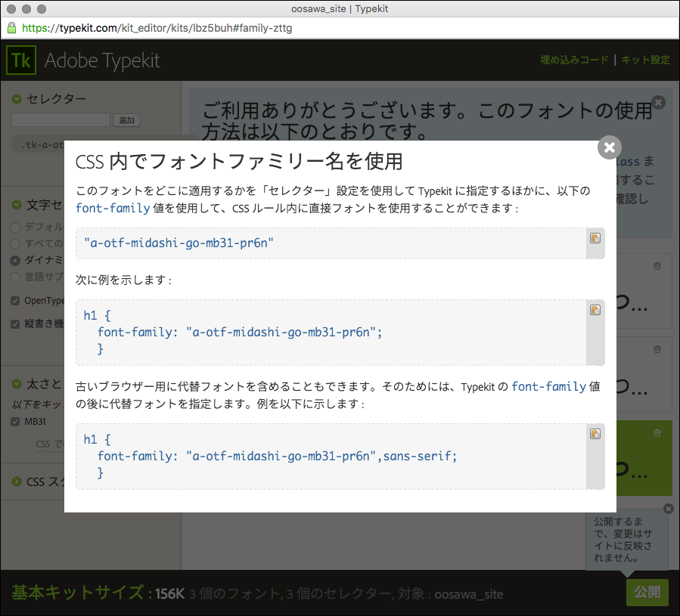Delete the font on the topmost font card

(657, 266)
